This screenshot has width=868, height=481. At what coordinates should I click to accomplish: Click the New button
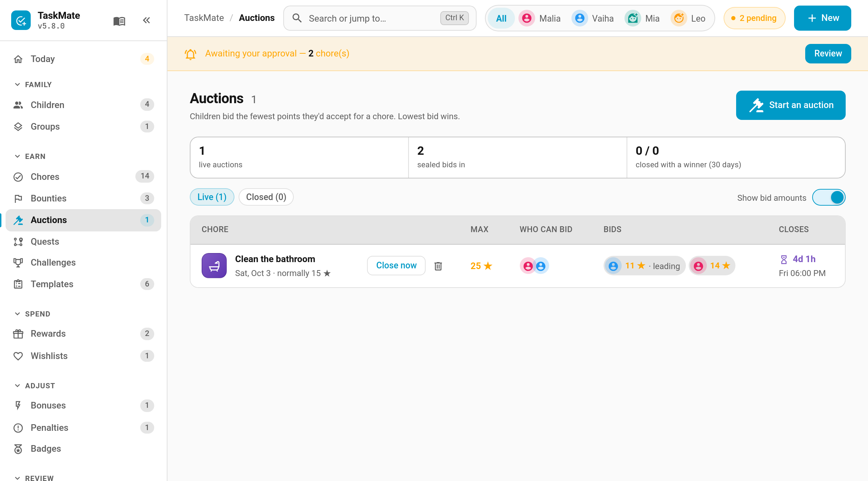(822, 18)
